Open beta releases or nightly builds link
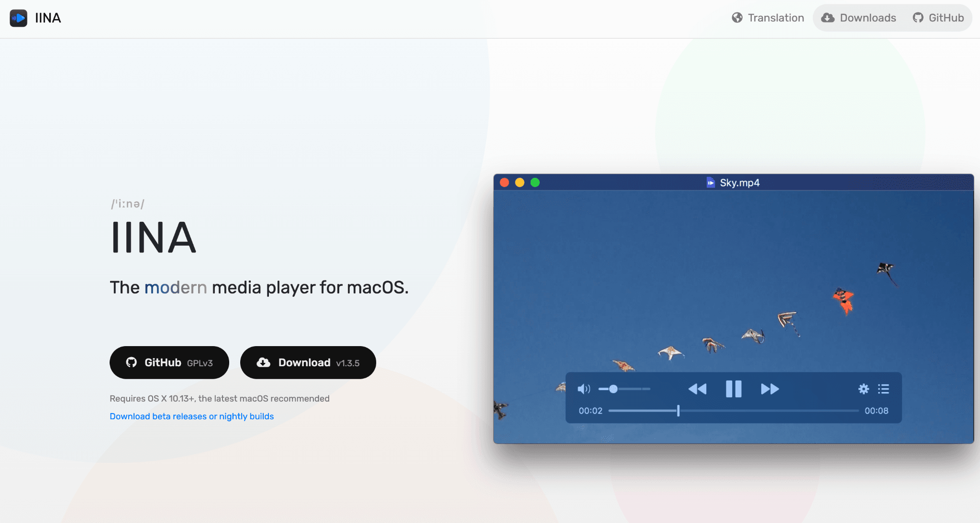980x523 pixels. click(191, 416)
